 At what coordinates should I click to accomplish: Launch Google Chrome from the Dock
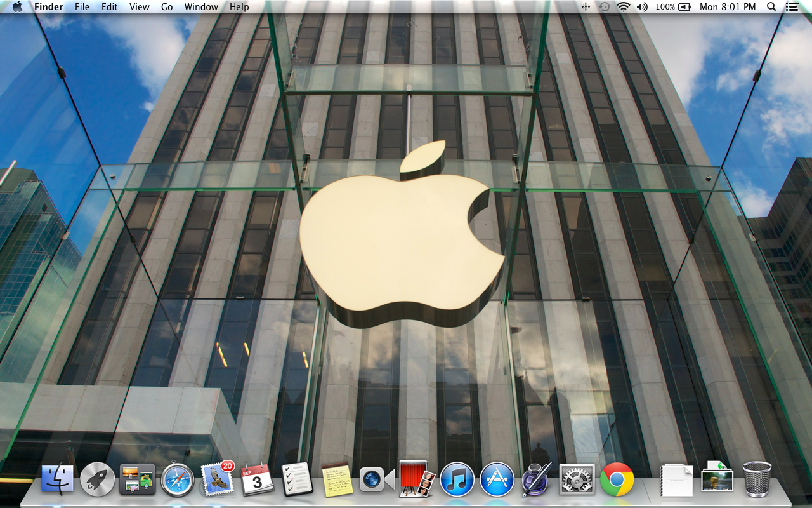(617, 479)
